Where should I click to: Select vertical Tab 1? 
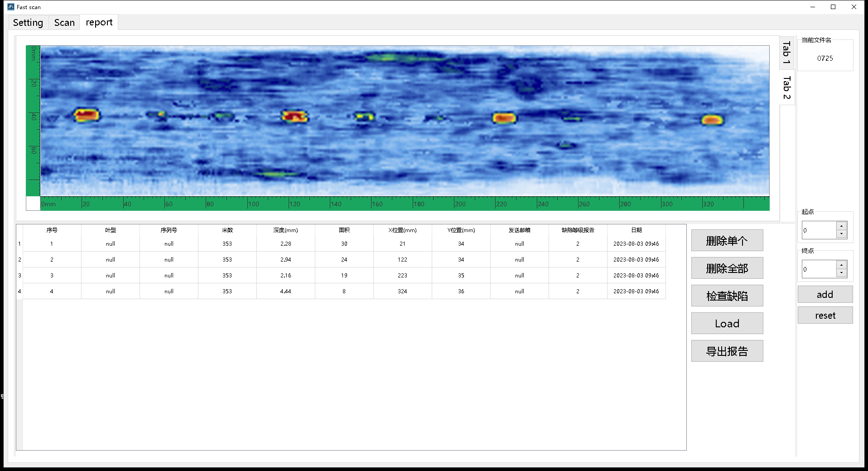[x=787, y=53]
